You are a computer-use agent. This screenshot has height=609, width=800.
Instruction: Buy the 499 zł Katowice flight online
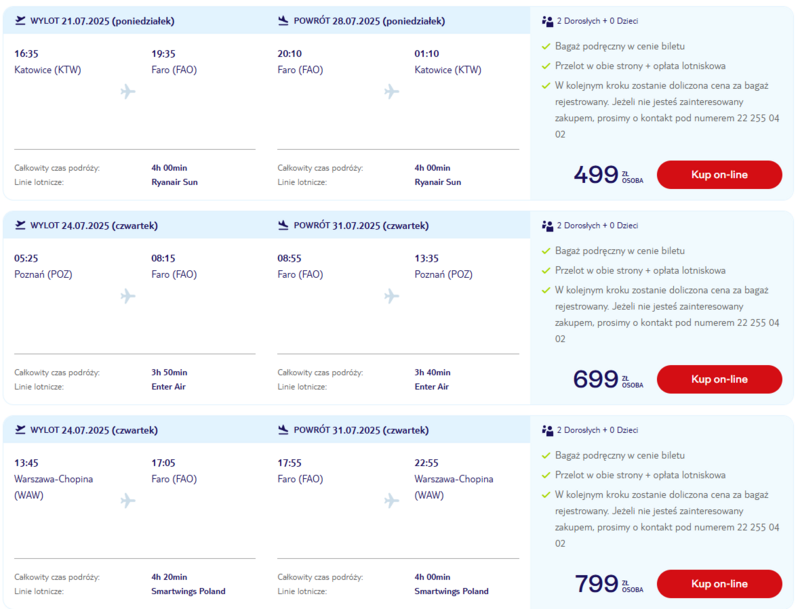(x=719, y=174)
